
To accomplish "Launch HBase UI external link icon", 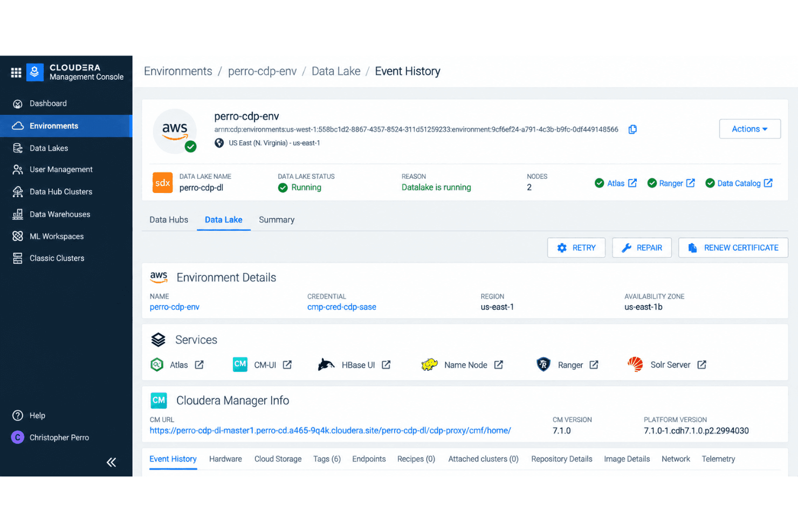I will click(x=386, y=365).
